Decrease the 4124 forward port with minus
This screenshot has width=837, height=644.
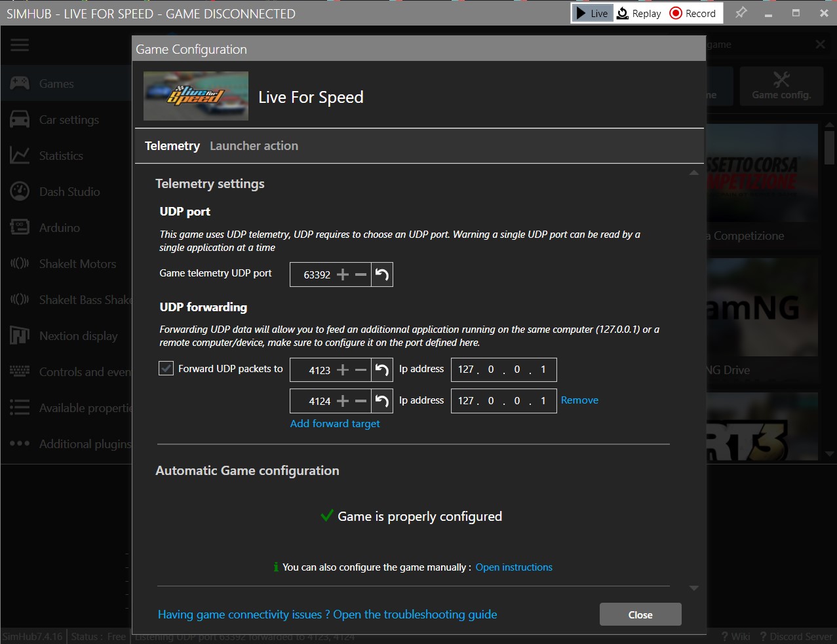[x=360, y=401]
